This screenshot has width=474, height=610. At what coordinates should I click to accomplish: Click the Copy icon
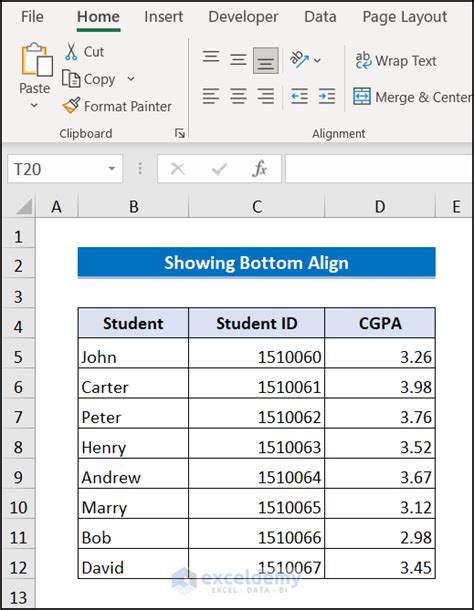coord(71,79)
